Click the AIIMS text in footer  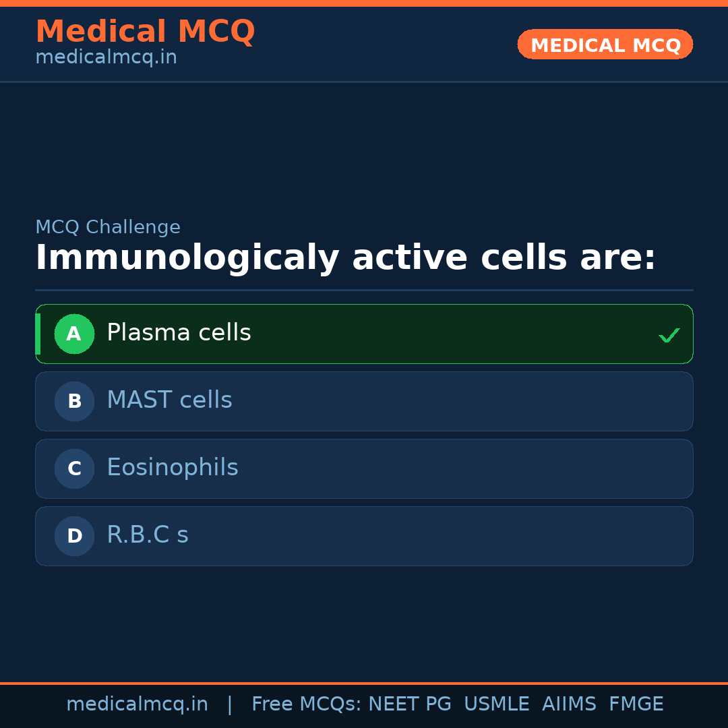point(569,704)
